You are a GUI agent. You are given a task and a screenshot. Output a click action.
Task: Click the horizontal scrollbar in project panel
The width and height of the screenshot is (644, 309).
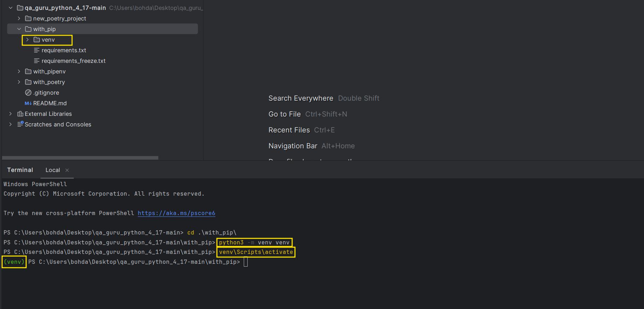pyautogui.click(x=80, y=158)
